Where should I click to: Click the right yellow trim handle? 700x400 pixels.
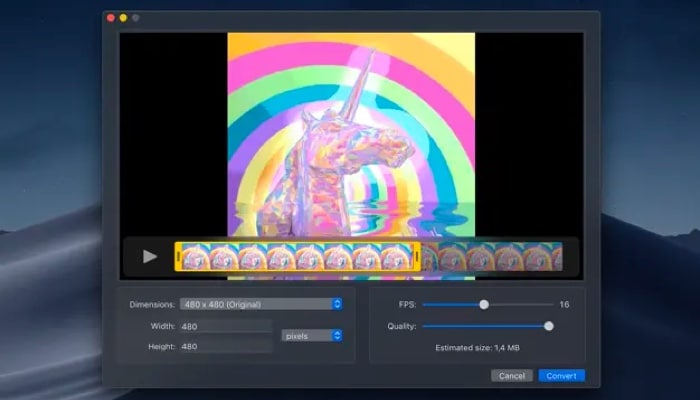click(416, 257)
